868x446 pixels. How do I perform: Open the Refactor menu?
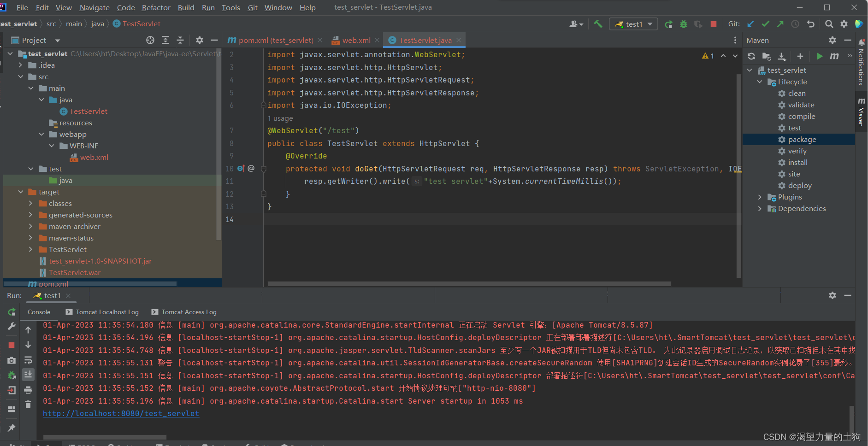[156, 7]
